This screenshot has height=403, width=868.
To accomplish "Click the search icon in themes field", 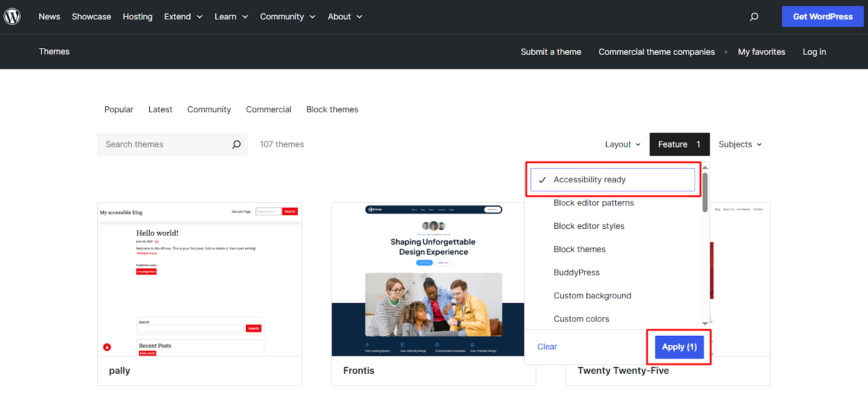I will tap(237, 144).
